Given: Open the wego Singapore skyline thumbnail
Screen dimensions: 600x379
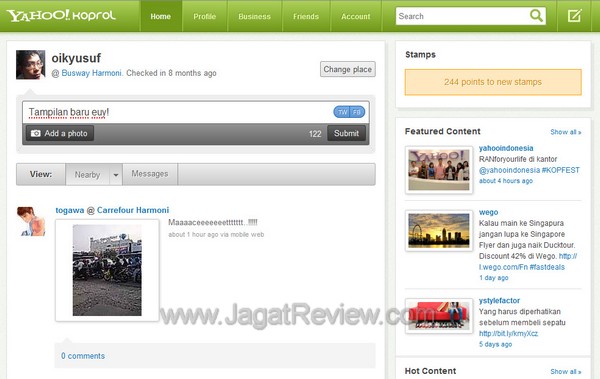Looking at the screenshot, I should 439,230.
